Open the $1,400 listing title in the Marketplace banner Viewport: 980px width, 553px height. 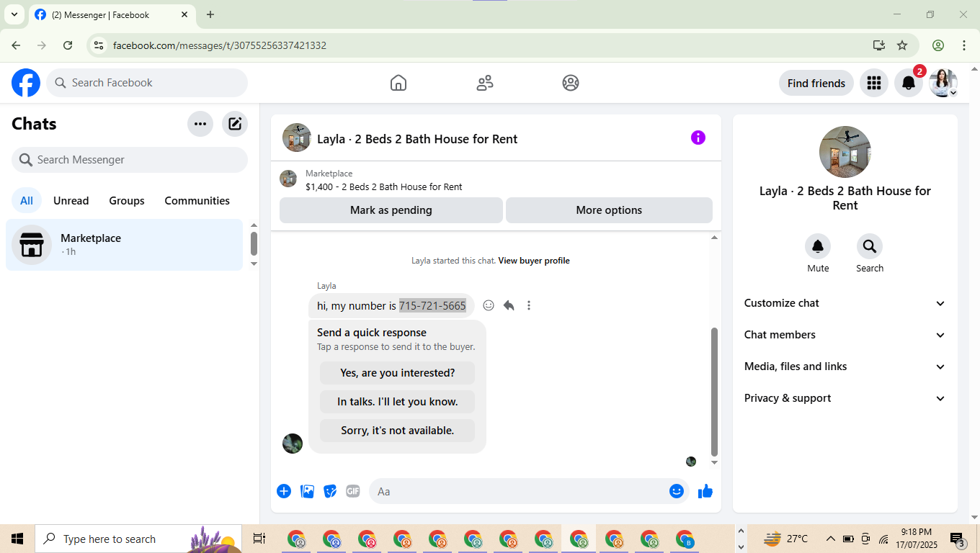point(384,186)
